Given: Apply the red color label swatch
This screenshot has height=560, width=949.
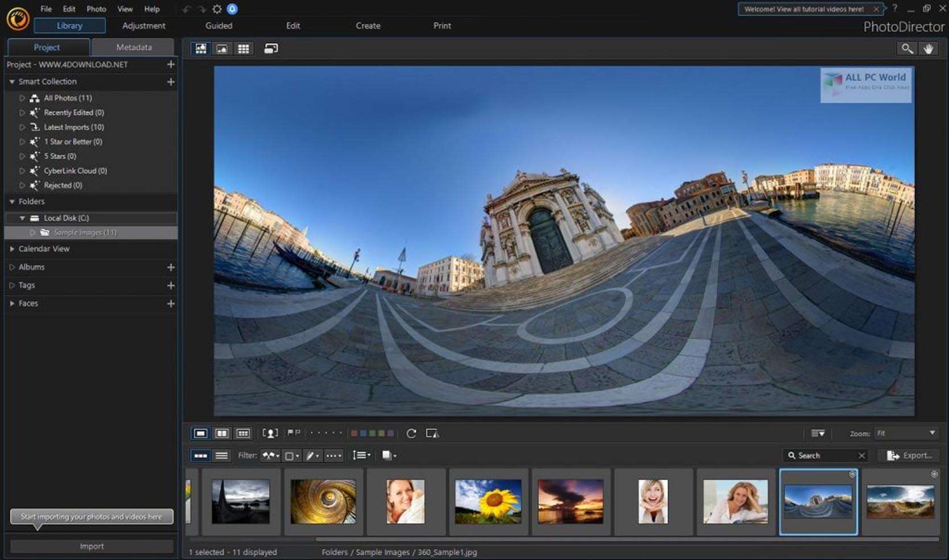Looking at the screenshot, I should click(x=354, y=433).
